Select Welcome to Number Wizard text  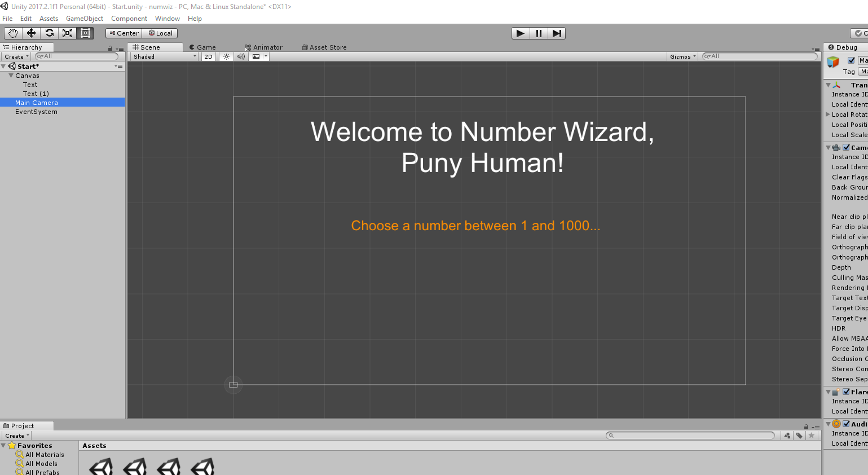pyautogui.click(x=482, y=147)
